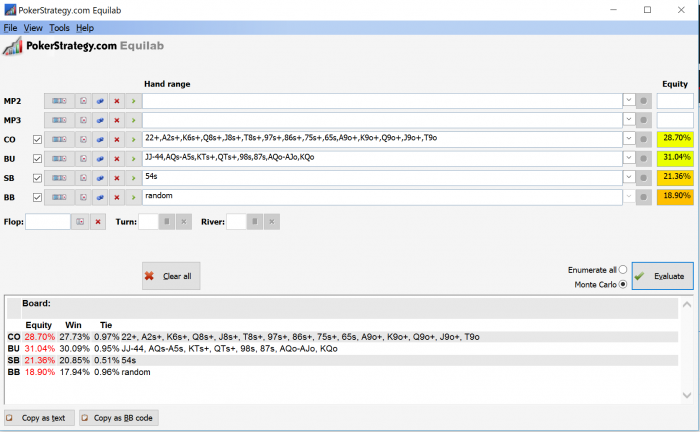Clear CO range with red X
Screen dimensions: 700x432
coord(117,140)
